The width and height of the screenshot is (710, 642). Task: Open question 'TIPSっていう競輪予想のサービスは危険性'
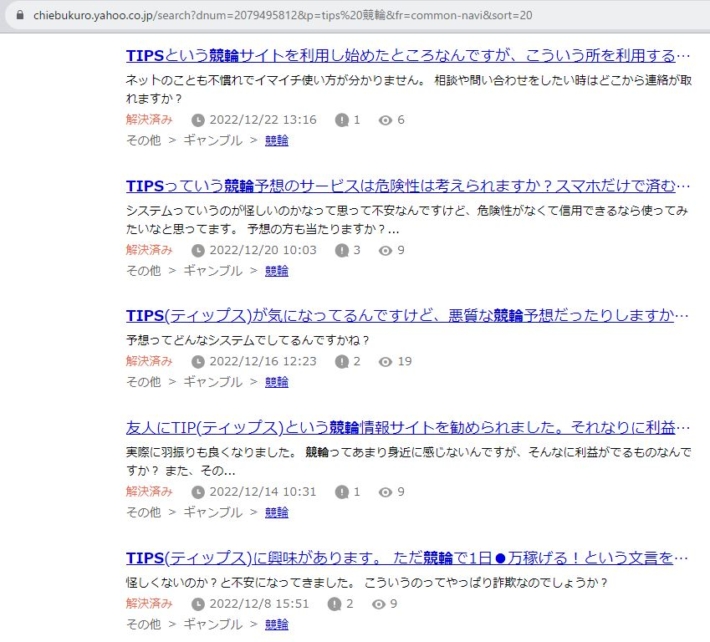[x=408, y=186]
